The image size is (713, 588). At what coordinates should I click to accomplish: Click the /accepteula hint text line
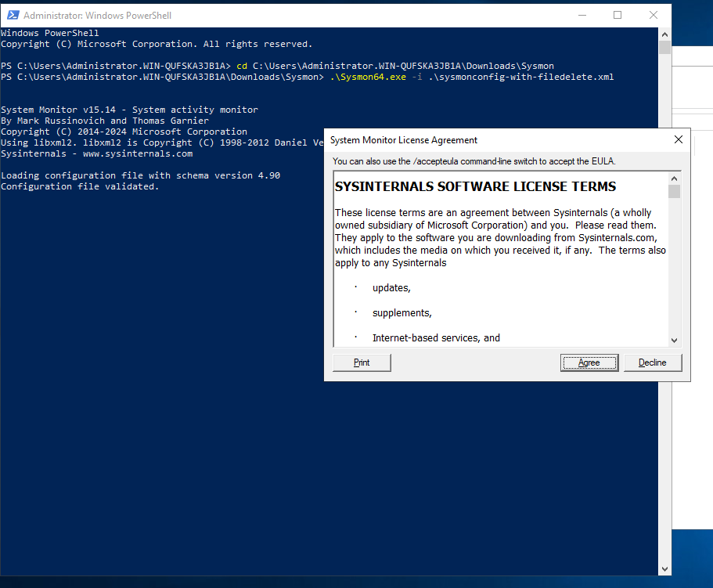[474, 161]
